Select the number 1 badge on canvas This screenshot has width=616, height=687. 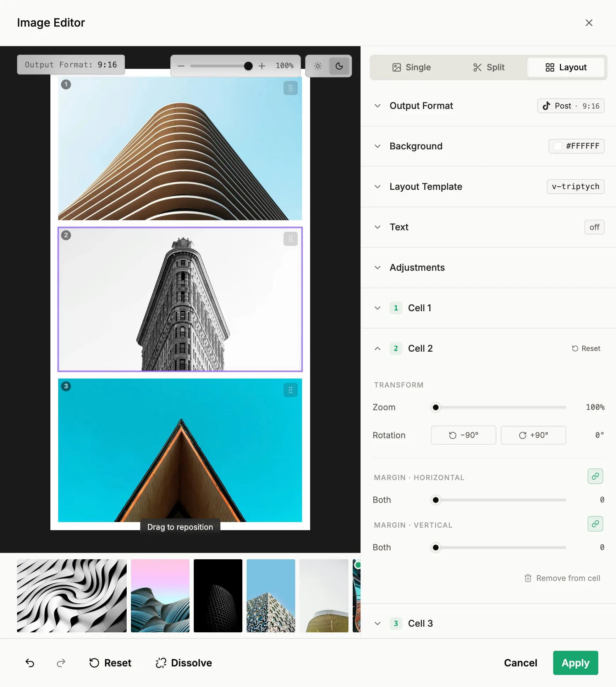pyautogui.click(x=66, y=84)
